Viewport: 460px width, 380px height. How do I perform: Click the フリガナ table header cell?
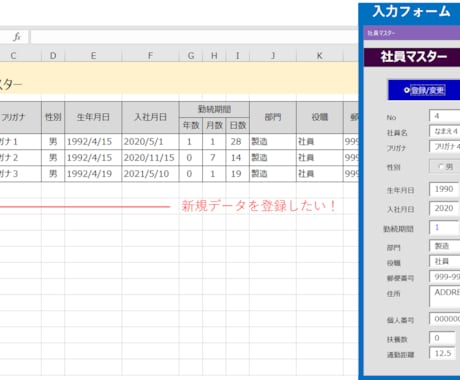[x=21, y=117]
